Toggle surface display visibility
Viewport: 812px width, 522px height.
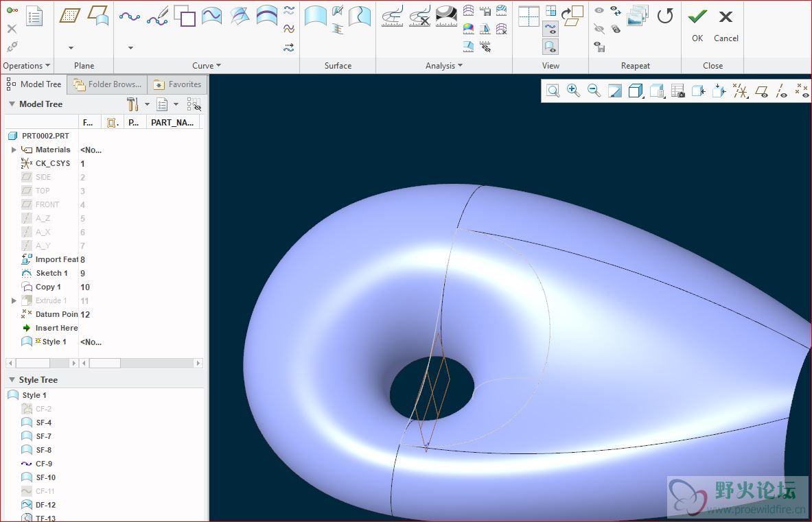[550, 47]
